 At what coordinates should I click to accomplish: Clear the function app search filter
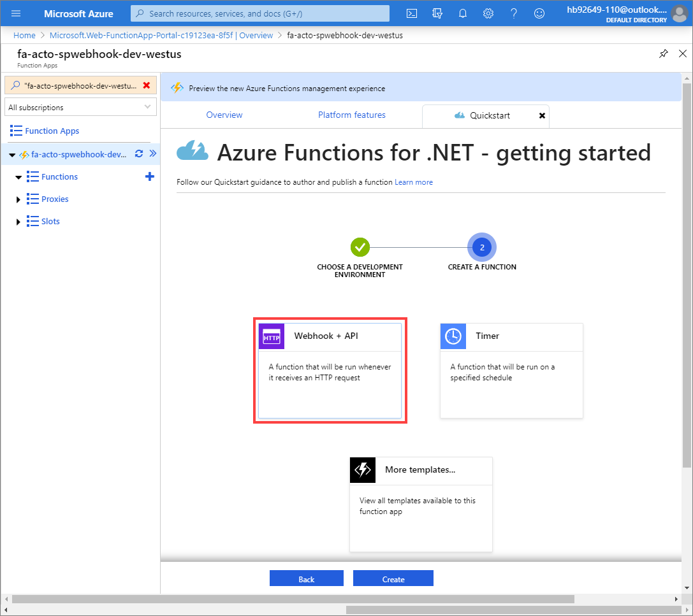click(146, 85)
